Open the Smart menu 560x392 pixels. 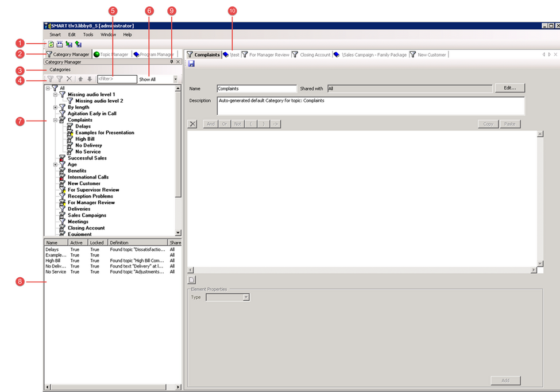click(x=55, y=34)
